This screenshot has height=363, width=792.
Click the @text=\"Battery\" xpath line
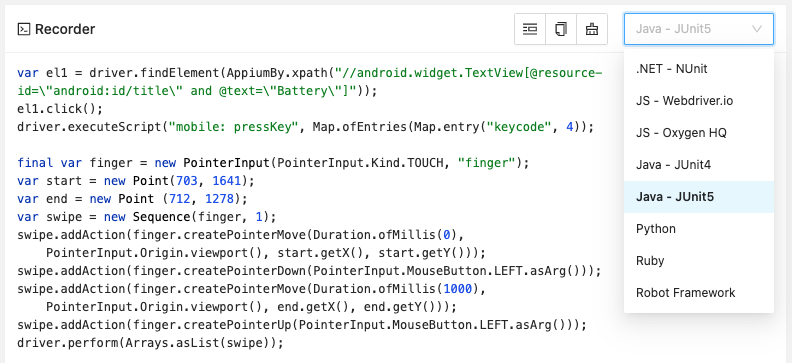click(x=197, y=91)
